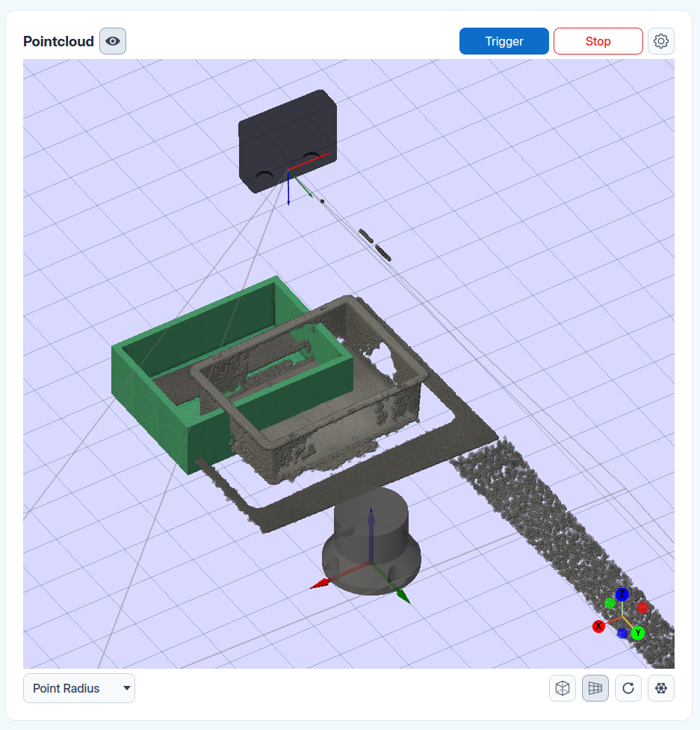Toggle the grid display icon
Viewport: 700px width, 730px height.
click(595, 688)
